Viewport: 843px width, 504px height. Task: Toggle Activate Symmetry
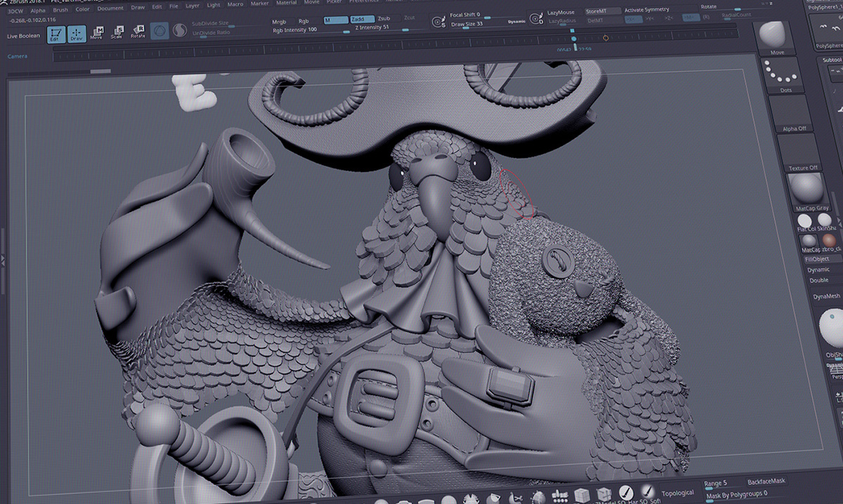[x=646, y=11]
